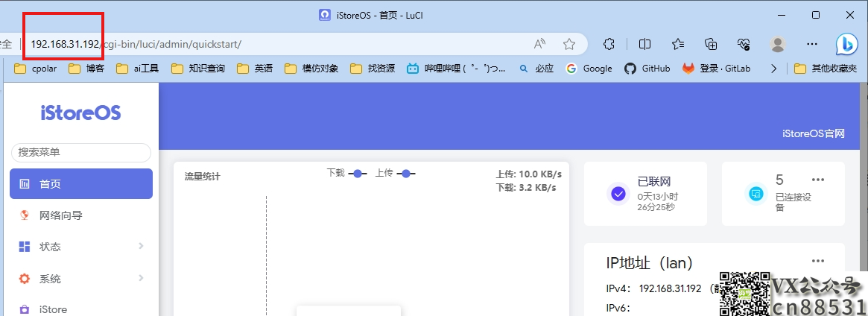Viewport: 868px width, 316px height.
Task: Click the 上传: 10.0 KB/s readout
Action: 529,174
